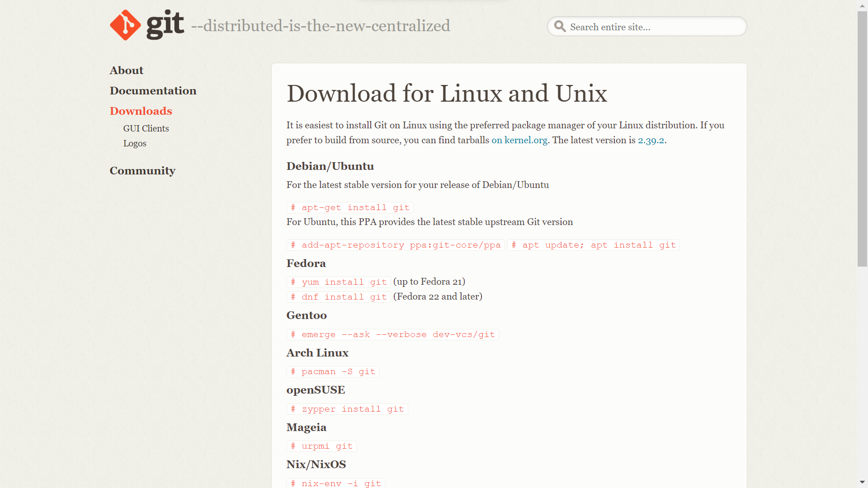The width and height of the screenshot is (868, 488).
Task: Click 'For the latest stable version' sentence
Action: (x=418, y=185)
